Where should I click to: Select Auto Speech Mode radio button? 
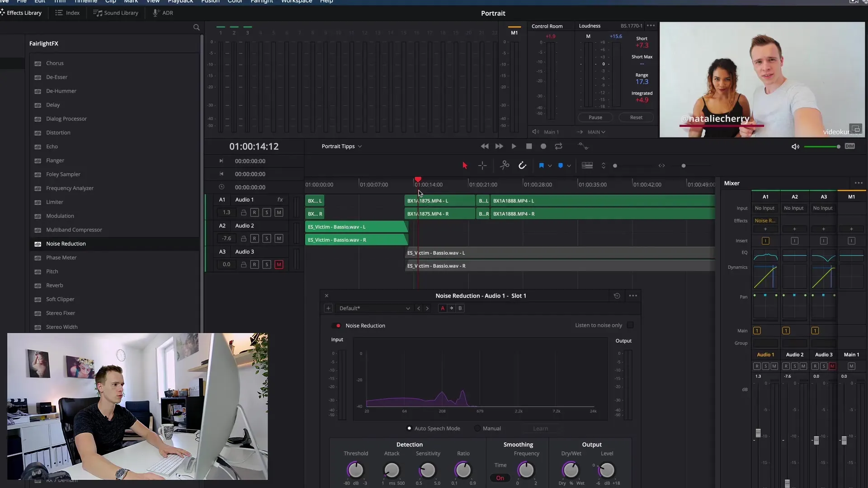pos(409,428)
